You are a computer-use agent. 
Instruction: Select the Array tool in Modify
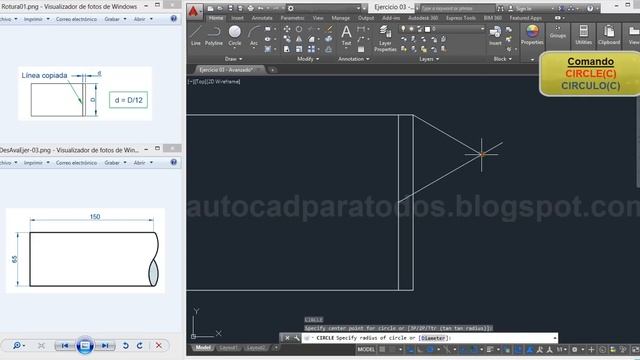311,49
